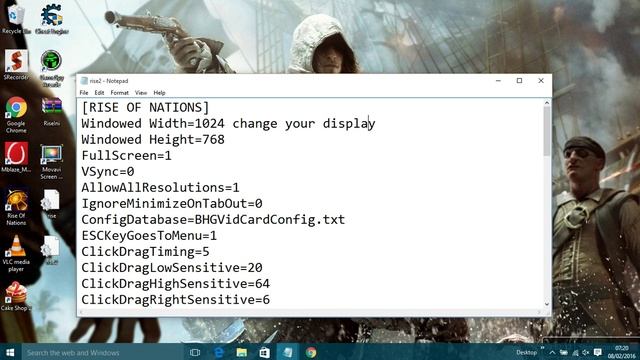Launch Microsoft Edge from the taskbar

tap(219, 352)
